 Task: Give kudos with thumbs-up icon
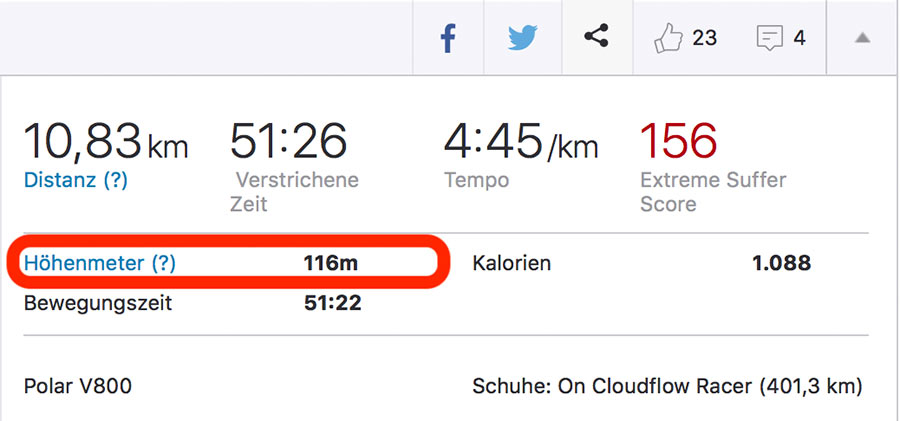pos(667,39)
